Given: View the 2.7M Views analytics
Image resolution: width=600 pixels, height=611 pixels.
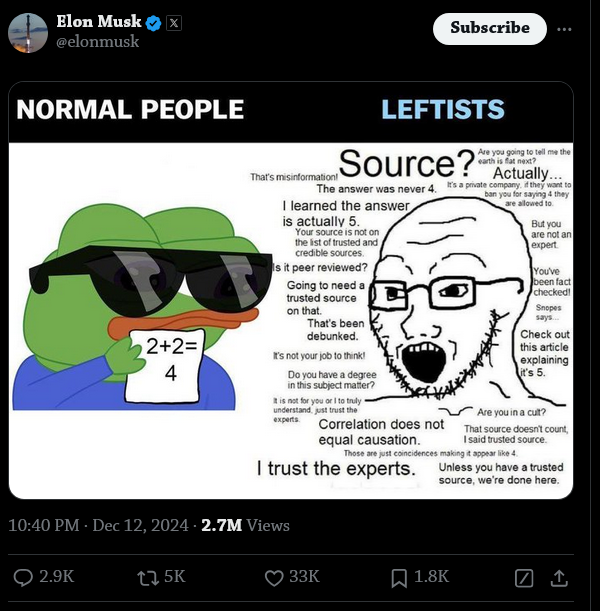Looking at the screenshot, I should (x=245, y=525).
